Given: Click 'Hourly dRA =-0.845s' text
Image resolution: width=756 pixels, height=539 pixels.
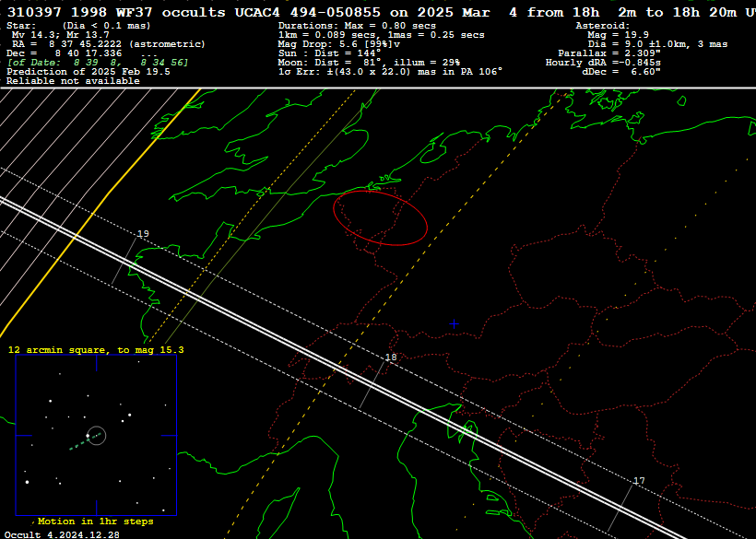Looking at the screenshot, I should (603, 63).
